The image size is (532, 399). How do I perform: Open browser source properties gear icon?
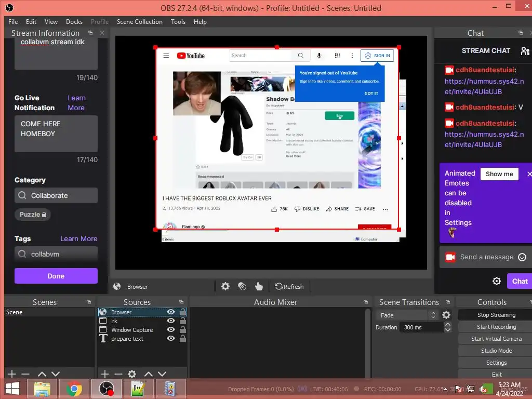point(225,286)
